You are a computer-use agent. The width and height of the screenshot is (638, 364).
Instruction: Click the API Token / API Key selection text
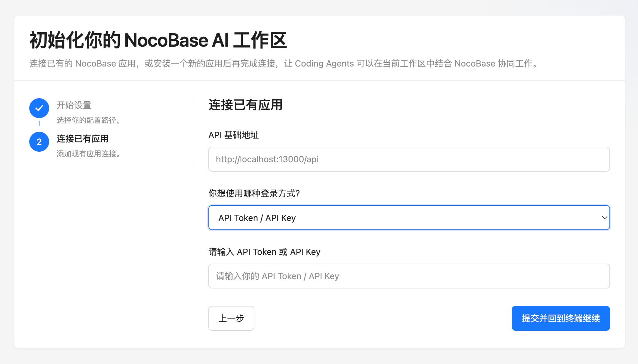pos(257,218)
